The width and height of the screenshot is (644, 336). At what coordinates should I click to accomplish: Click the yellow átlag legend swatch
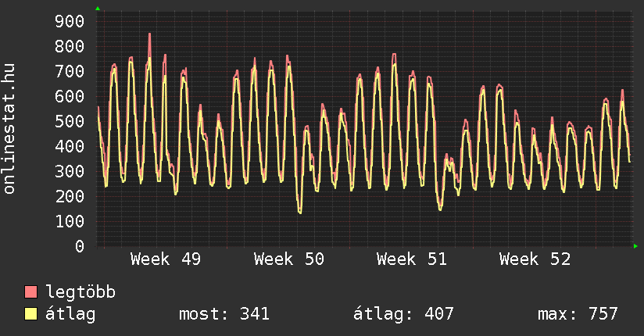[x=31, y=314]
